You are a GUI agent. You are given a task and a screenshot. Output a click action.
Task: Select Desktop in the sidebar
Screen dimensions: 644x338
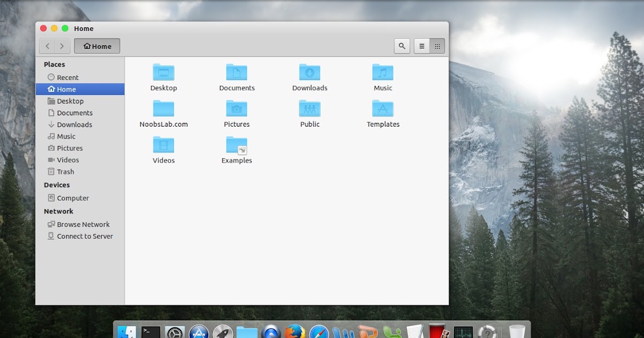pos(80,101)
